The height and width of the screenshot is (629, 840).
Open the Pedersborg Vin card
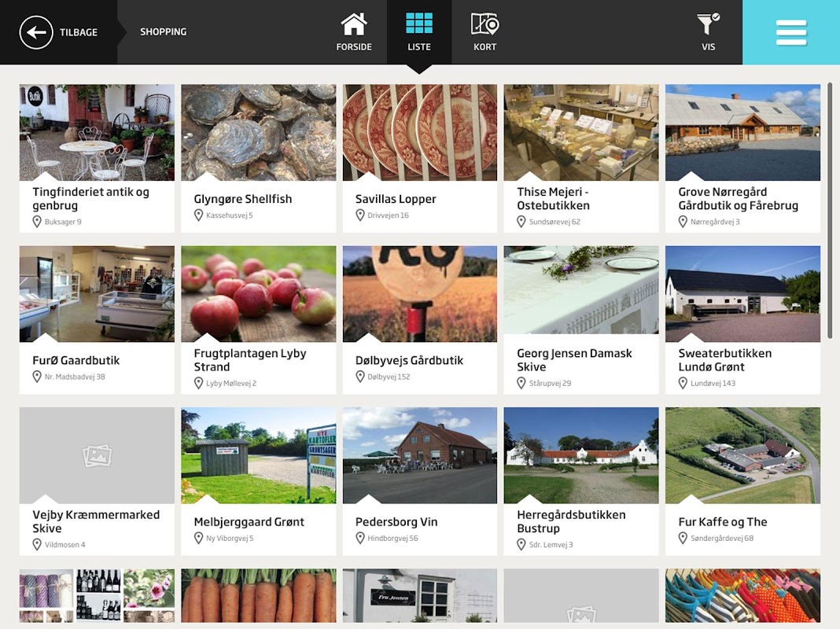[420, 481]
